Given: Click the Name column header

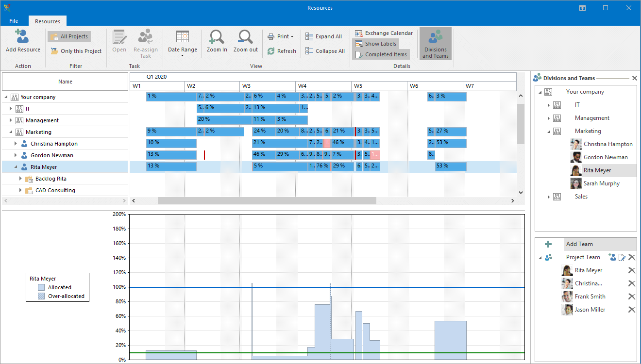Looking at the screenshot, I should point(65,82).
